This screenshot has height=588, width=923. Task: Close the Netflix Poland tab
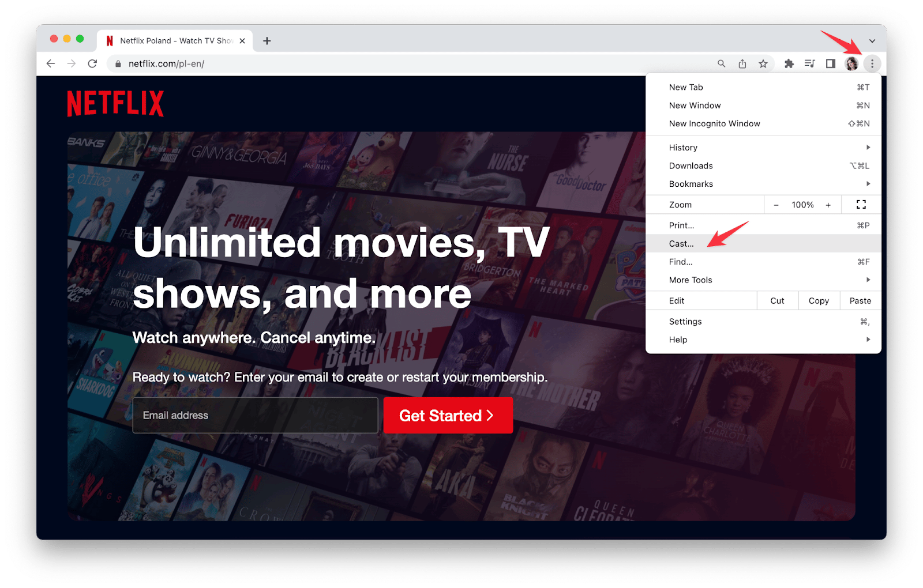pos(242,40)
